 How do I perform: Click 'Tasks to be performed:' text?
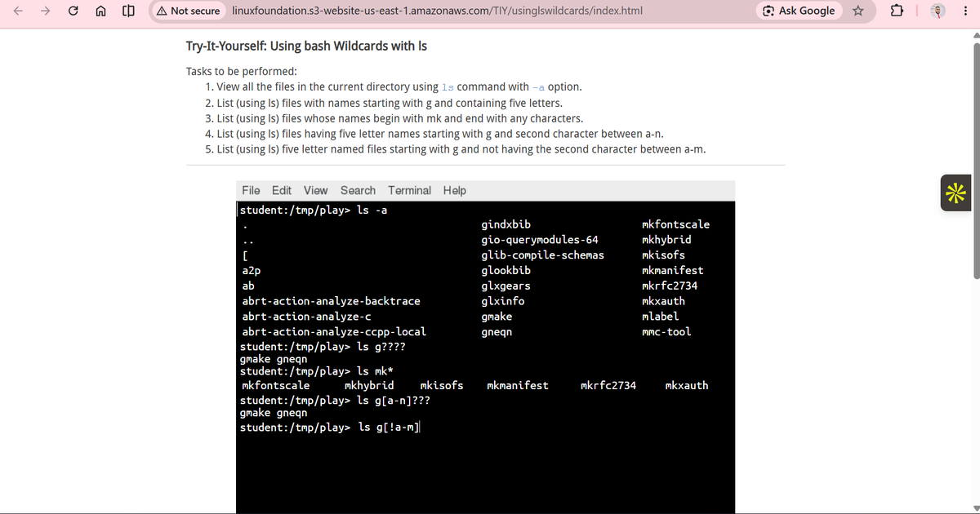(242, 71)
